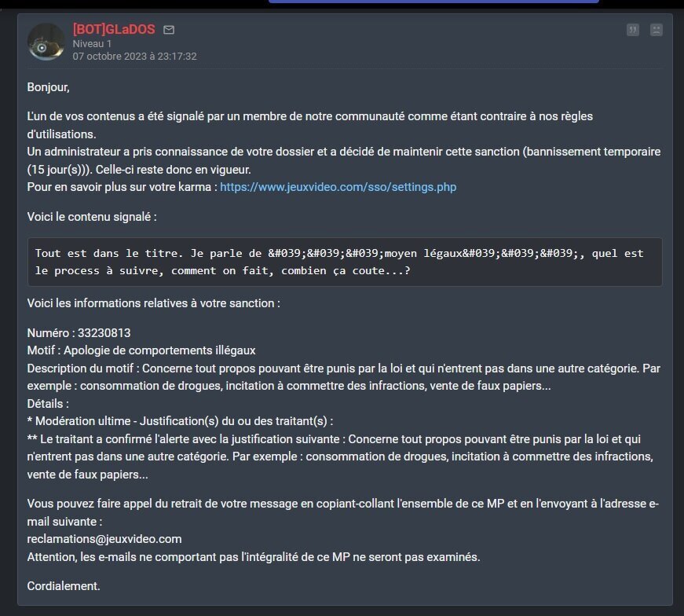Image resolution: width=684 pixels, height=616 pixels.
Task: Click the Niveau 1 level label
Action: click(x=92, y=44)
